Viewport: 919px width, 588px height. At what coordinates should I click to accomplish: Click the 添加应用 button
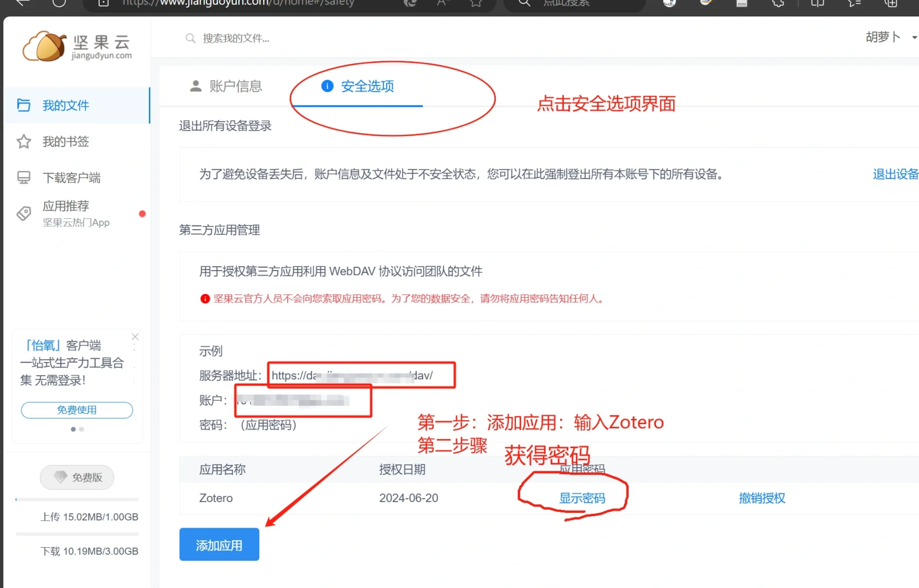tap(219, 544)
